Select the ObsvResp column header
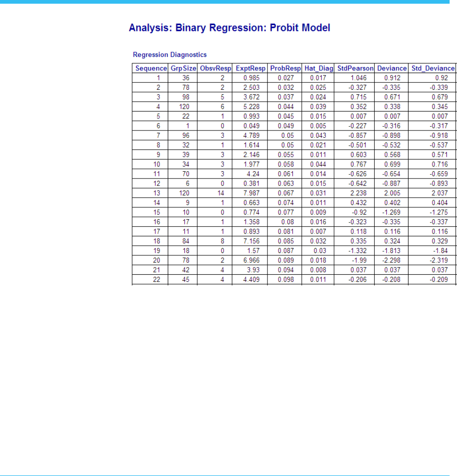This screenshot has width=457, height=476. coord(216,68)
